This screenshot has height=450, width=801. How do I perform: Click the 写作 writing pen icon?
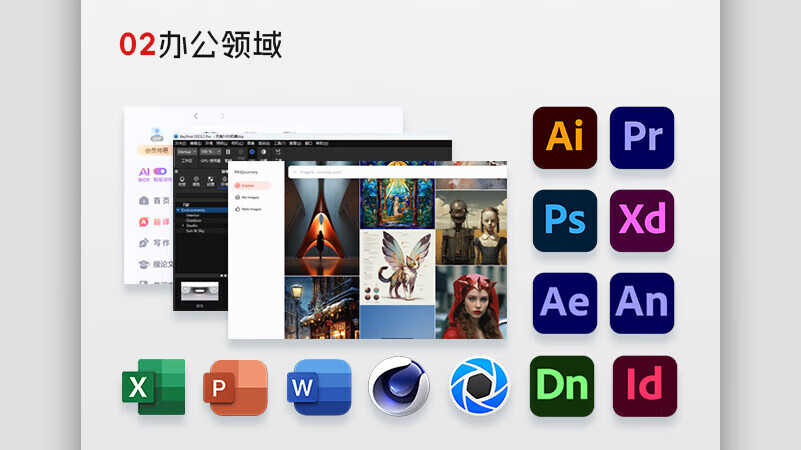coord(144,243)
